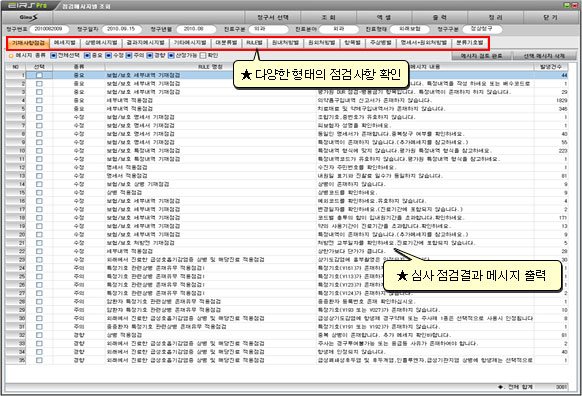This screenshot has width=582, height=396.
Task: Click the 닫기 close button in toolbar
Action: click(551, 17)
